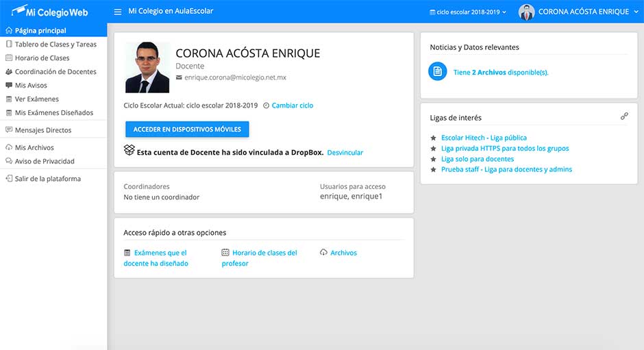Click the Coordinación de Docentes group icon
This screenshot has width=644, height=350.
9,71
